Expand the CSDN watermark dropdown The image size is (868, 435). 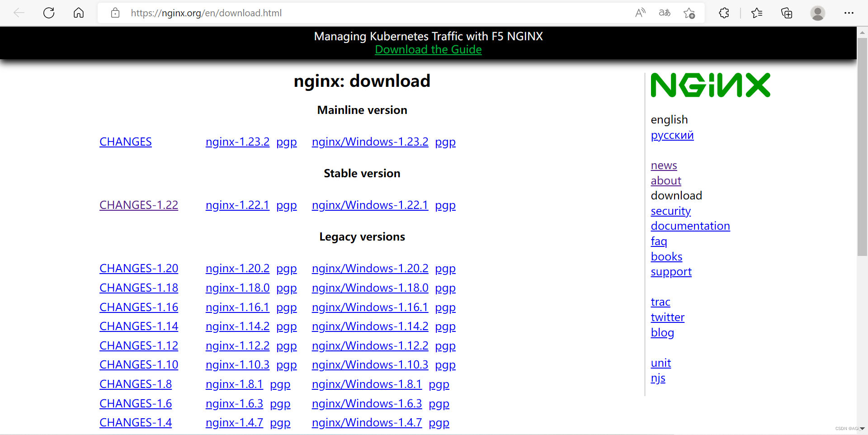coord(863,428)
